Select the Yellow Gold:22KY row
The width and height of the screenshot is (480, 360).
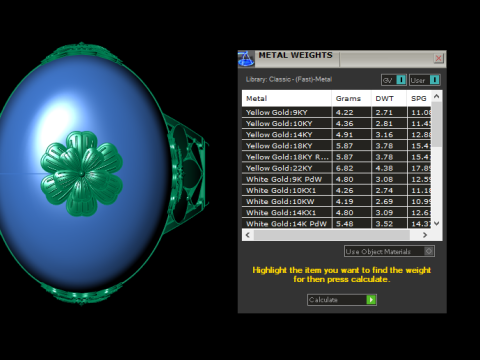click(x=336, y=168)
